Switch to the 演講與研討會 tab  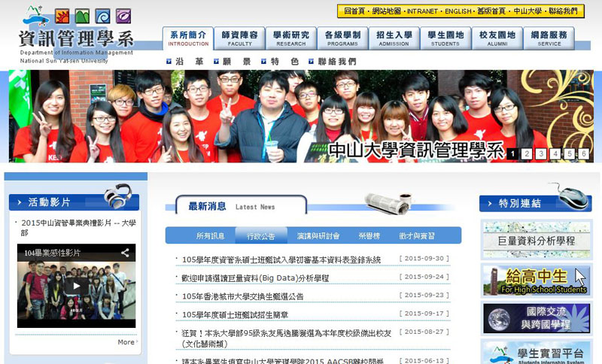point(318,235)
